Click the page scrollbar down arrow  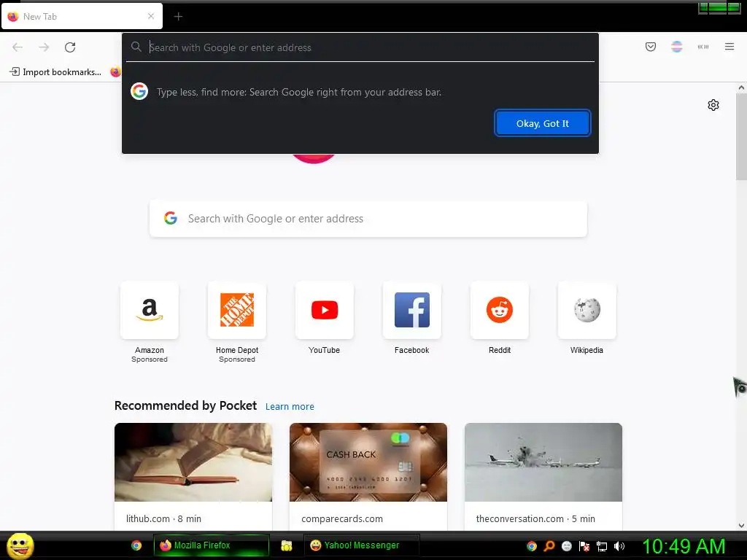click(741, 526)
